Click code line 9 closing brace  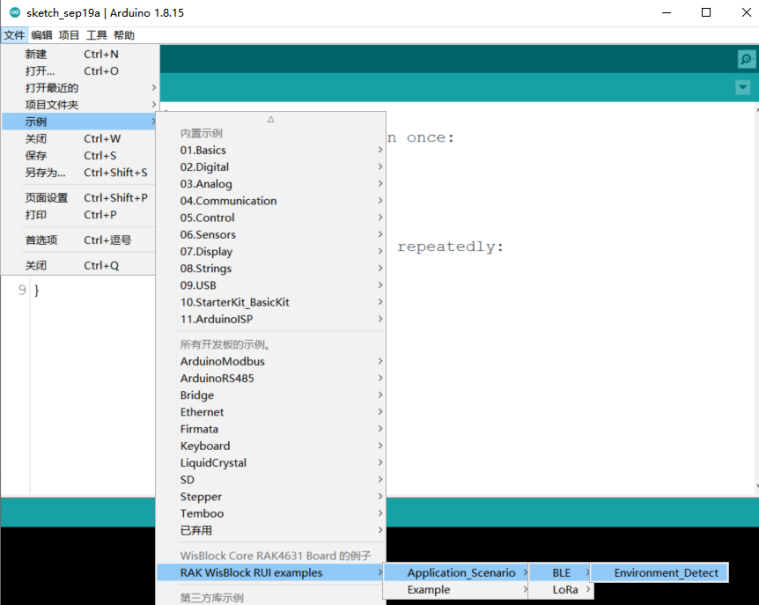[x=37, y=290]
